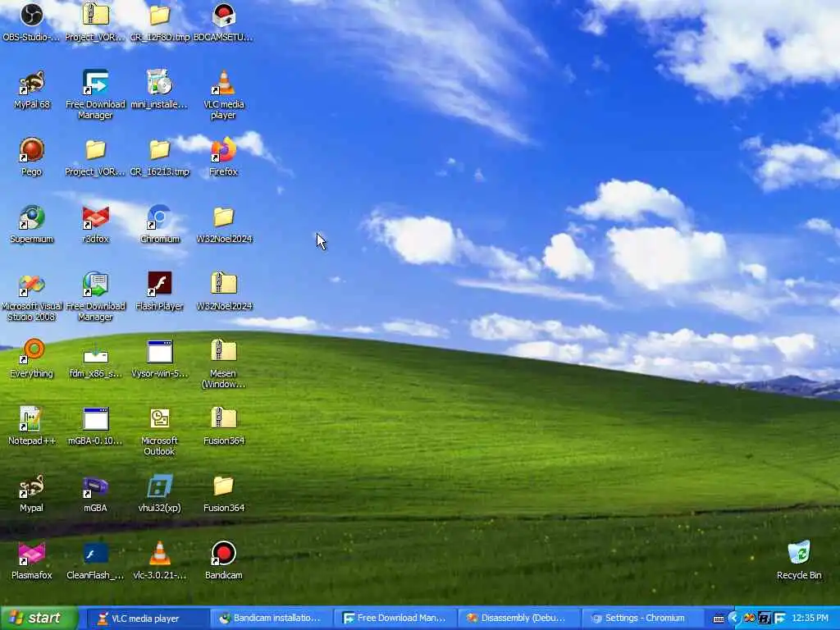The image size is (840, 630).
Task: Select the CR_16213.tmp folder
Action: pos(160,157)
